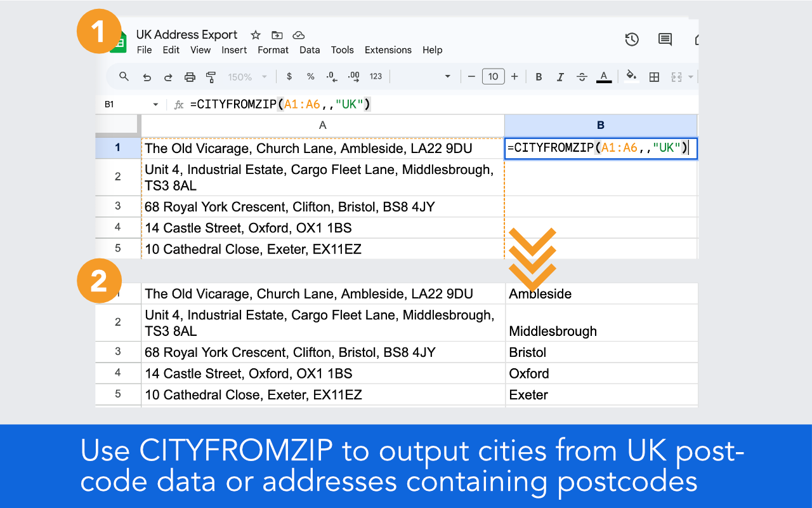Click the undo arrow in toolbar

[147, 77]
